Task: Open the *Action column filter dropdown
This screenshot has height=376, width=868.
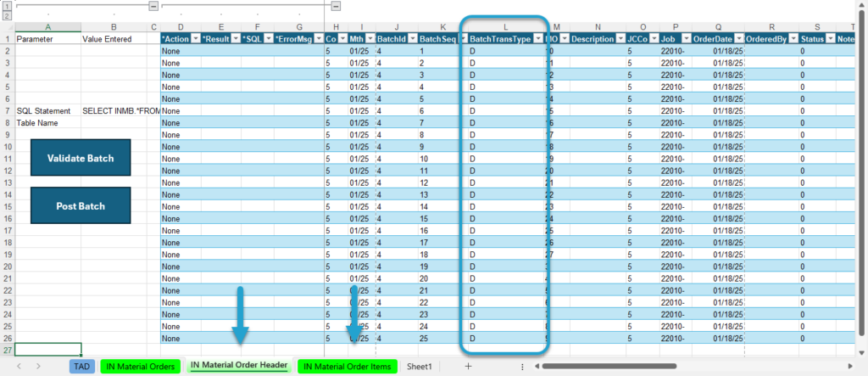Action: 195,39
